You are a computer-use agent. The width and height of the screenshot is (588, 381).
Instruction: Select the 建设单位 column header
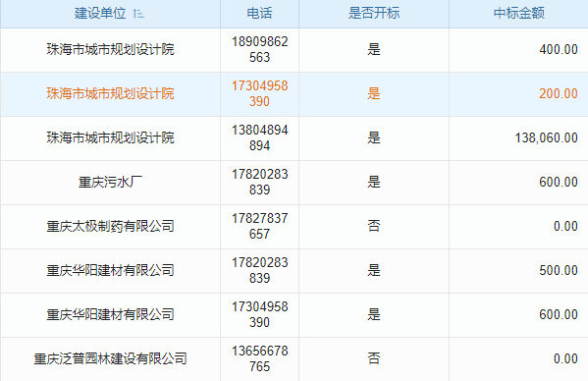click(110, 14)
